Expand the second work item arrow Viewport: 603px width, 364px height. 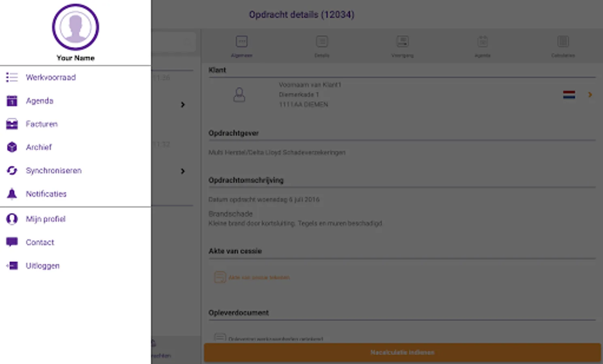coord(183,171)
